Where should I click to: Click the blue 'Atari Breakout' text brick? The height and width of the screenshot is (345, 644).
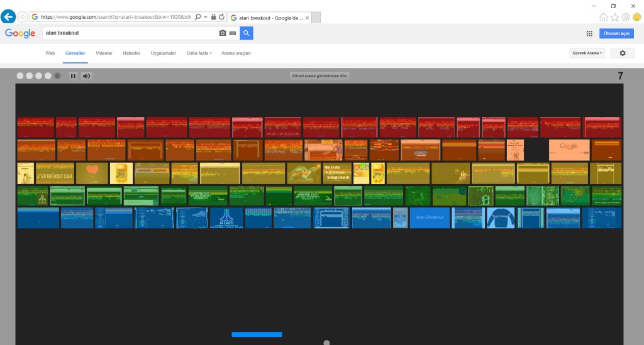(430, 218)
